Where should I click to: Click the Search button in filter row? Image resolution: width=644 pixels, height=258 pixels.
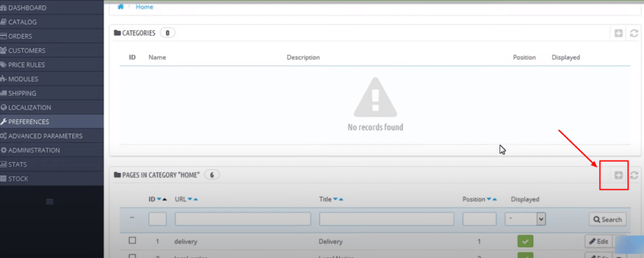pyautogui.click(x=607, y=220)
